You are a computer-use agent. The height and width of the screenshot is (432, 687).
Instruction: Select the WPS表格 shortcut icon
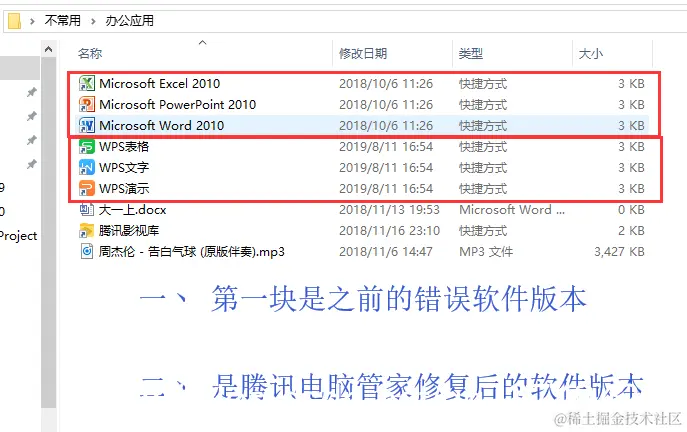pyautogui.click(x=87, y=146)
